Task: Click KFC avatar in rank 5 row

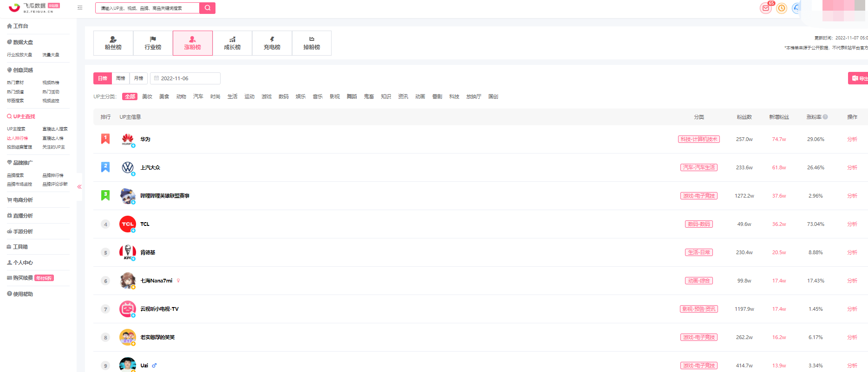Action: point(128,252)
